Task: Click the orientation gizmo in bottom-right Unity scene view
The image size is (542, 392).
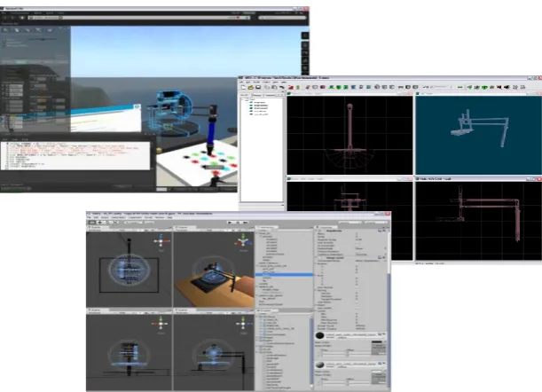Action: point(243,324)
